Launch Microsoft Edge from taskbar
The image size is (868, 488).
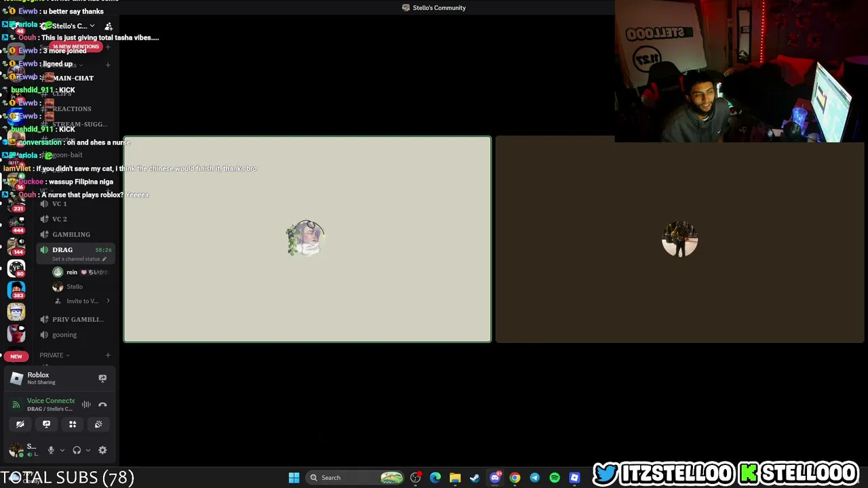coord(435,478)
